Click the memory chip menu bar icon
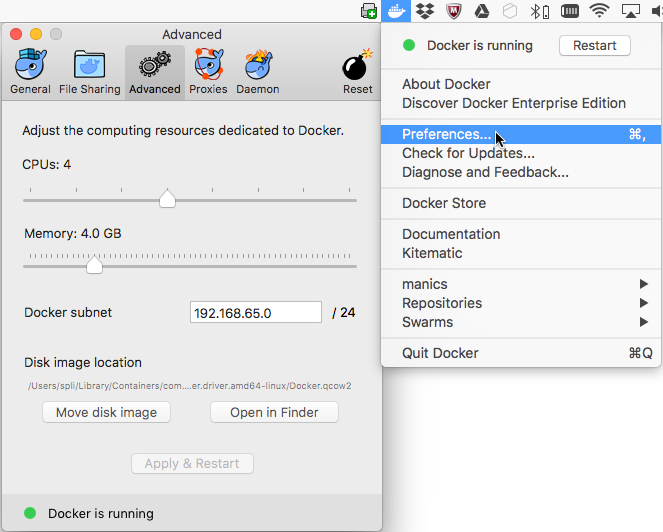663x532 pixels. pyautogui.click(x=570, y=11)
